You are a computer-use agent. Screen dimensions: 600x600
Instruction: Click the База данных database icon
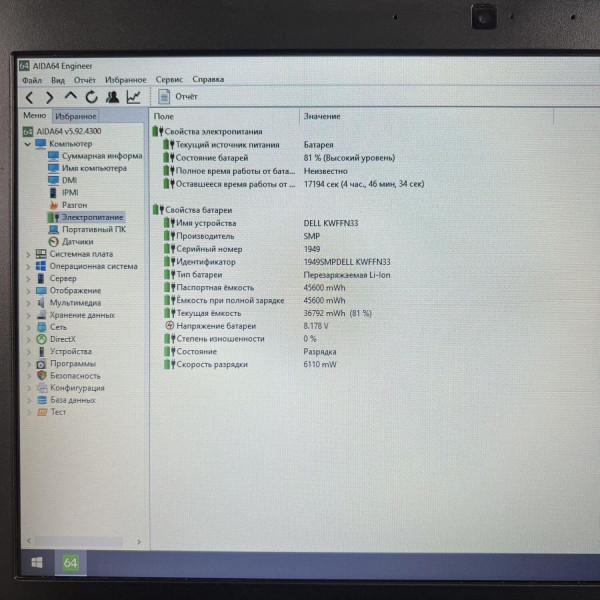[x=42, y=400]
